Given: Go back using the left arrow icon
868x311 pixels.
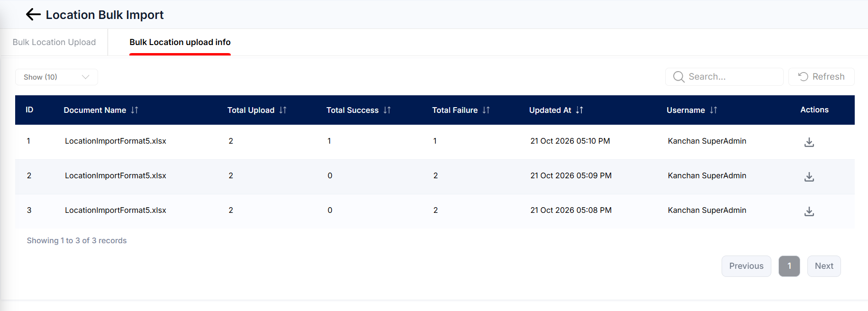Looking at the screenshot, I should [33, 15].
